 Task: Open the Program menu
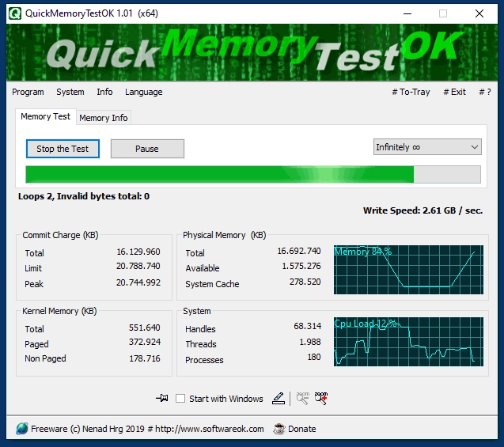click(28, 92)
